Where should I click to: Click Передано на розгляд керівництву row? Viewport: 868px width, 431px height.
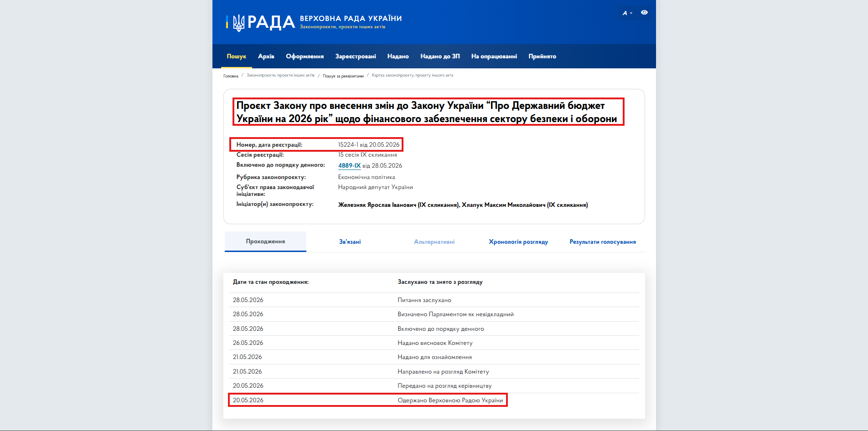pos(434,386)
